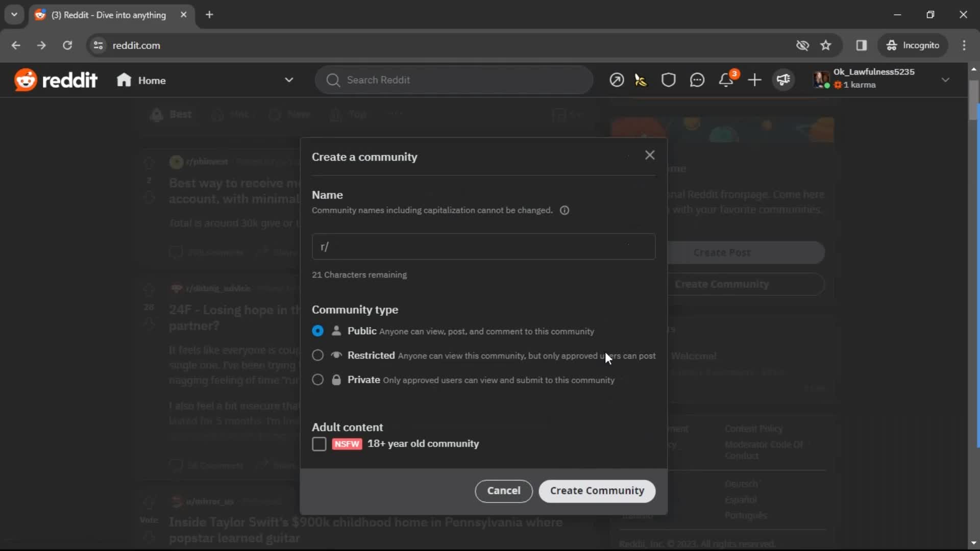Click the Reddit home icon

click(123, 80)
